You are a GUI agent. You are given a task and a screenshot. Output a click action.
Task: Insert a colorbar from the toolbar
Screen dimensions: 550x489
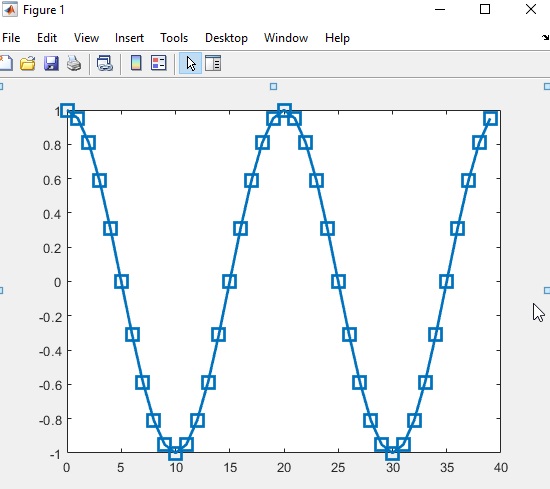136,63
